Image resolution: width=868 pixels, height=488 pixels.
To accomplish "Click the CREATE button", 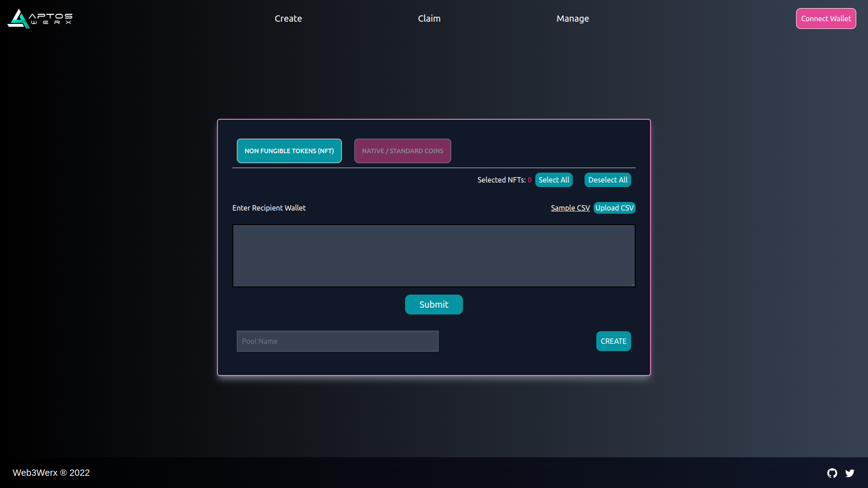I will pos(613,341).
